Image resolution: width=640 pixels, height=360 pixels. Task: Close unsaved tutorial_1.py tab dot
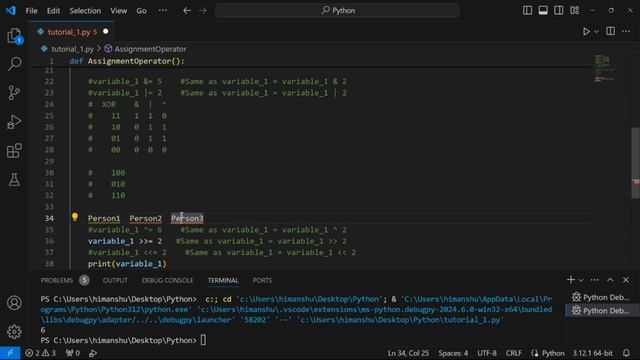click(106, 31)
